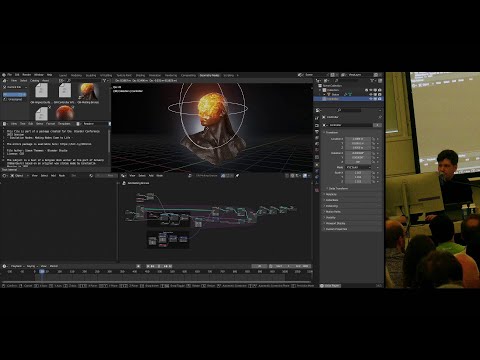Open the Templates menu in text editor
Viewport: 480px width, 360px height.
click(64, 124)
